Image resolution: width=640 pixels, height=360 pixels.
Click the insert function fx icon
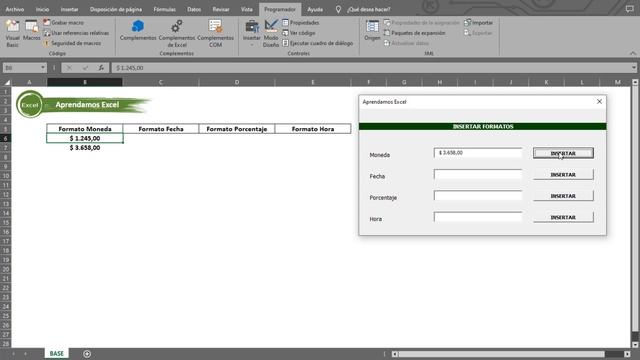101,68
